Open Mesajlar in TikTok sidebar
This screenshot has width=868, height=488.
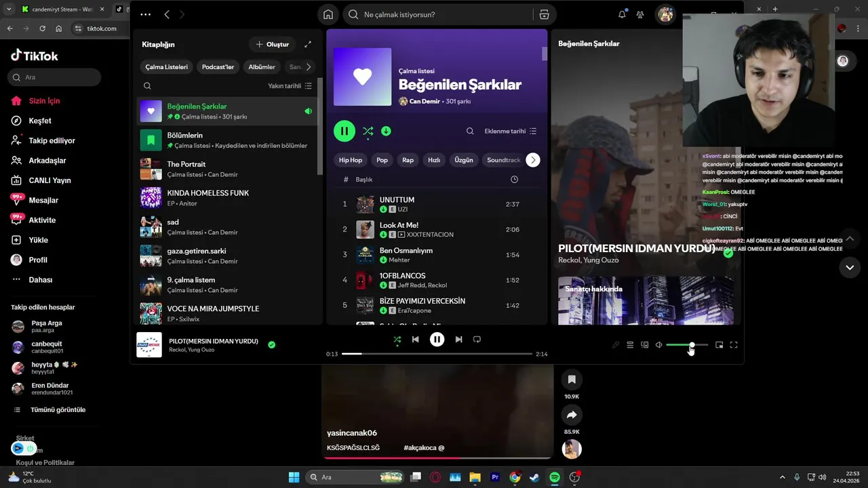[x=43, y=200]
